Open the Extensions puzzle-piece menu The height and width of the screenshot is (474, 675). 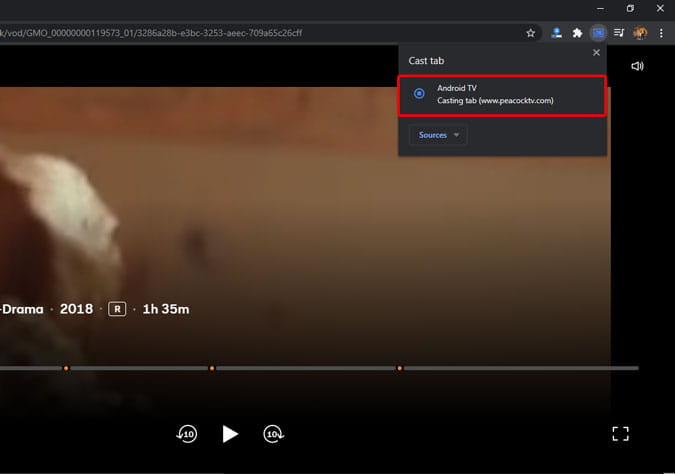(x=577, y=33)
